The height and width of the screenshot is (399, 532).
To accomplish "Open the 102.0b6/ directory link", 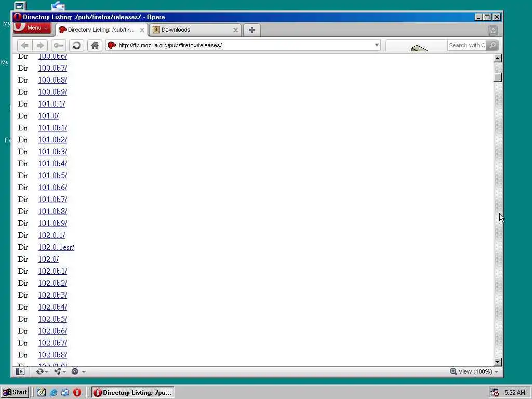I will point(52,331).
